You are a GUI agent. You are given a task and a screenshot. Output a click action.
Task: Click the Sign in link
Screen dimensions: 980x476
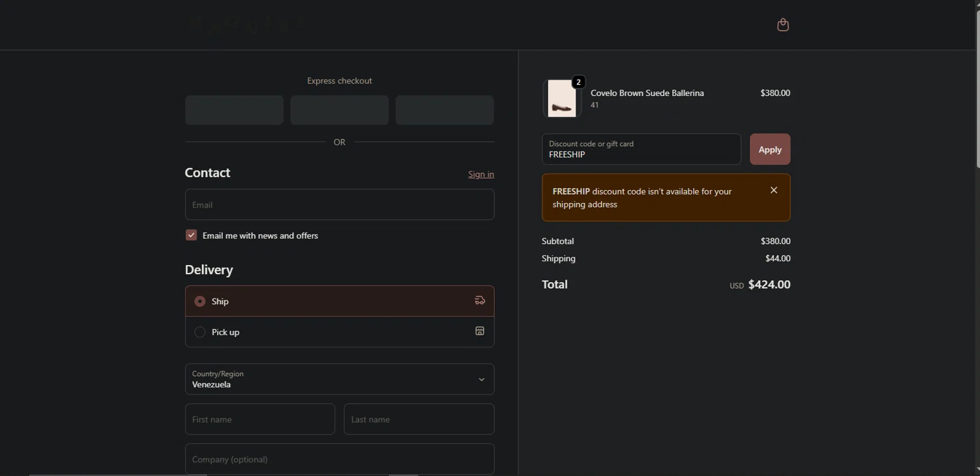481,174
